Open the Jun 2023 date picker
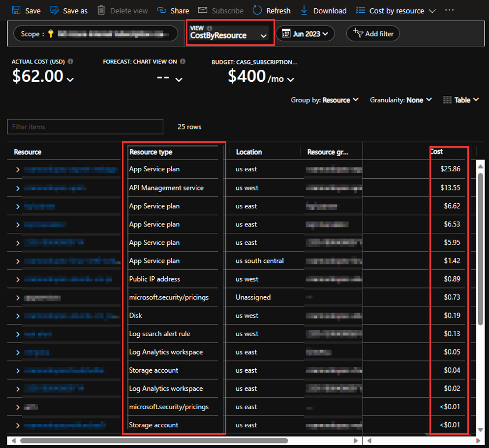489x448 pixels. [x=305, y=33]
